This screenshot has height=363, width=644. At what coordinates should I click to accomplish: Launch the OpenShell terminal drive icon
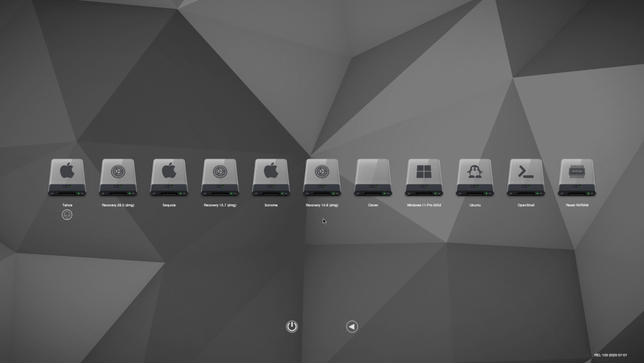pos(526,177)
